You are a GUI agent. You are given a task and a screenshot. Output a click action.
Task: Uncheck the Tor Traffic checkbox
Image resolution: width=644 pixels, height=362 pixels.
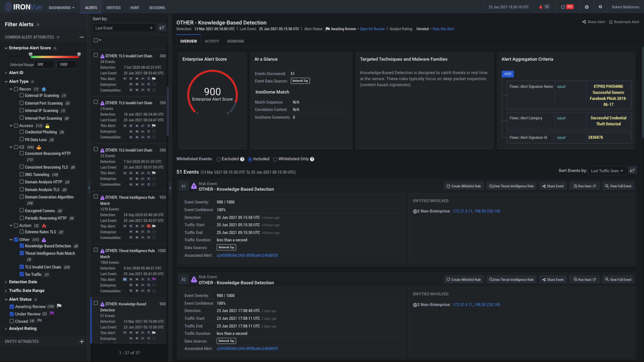(x=22, y=274)
